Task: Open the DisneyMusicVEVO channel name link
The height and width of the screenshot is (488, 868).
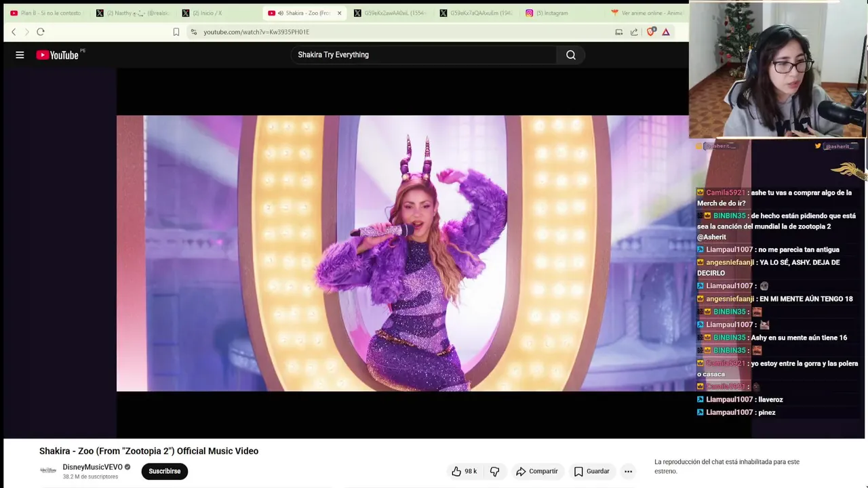Action: [92, 467]
